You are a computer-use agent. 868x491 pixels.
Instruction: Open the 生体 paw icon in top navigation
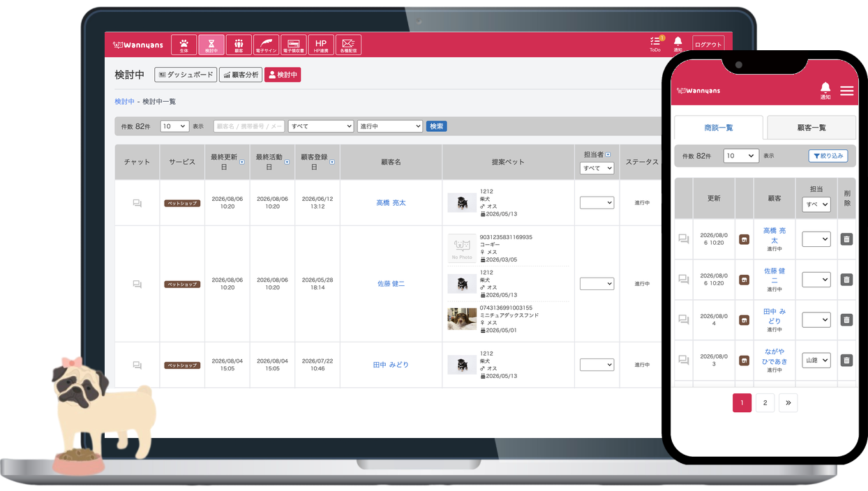(x=184, y=45)
